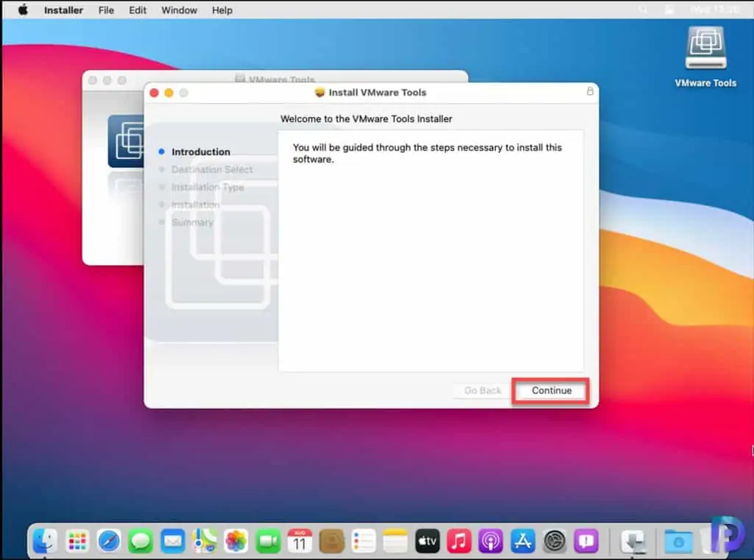Click the Welcome to the VMware Tools Installer heading
754x560 pixels.
(x=366, y=118)
